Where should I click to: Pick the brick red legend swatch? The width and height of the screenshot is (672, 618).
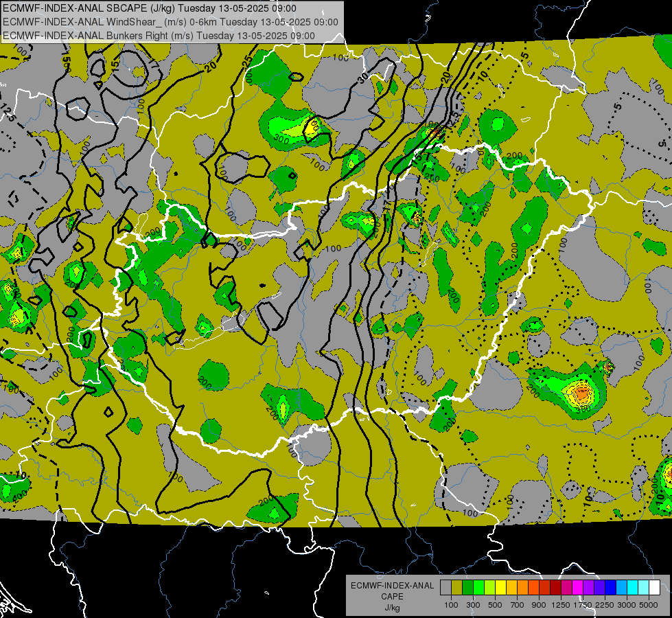545,588
